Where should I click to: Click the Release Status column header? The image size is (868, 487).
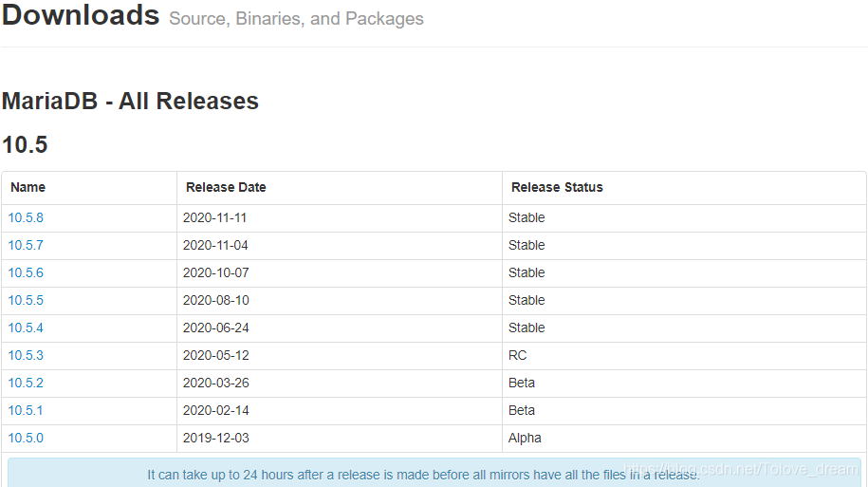[557, 187]
